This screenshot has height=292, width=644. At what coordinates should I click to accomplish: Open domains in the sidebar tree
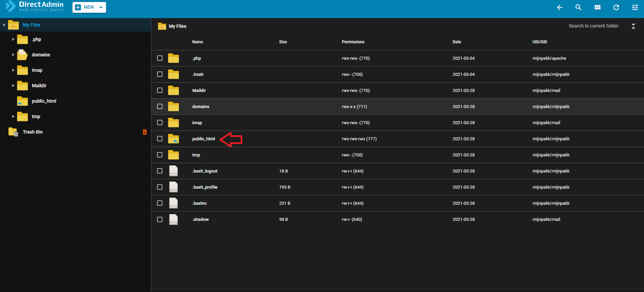[x=41, y=55]
